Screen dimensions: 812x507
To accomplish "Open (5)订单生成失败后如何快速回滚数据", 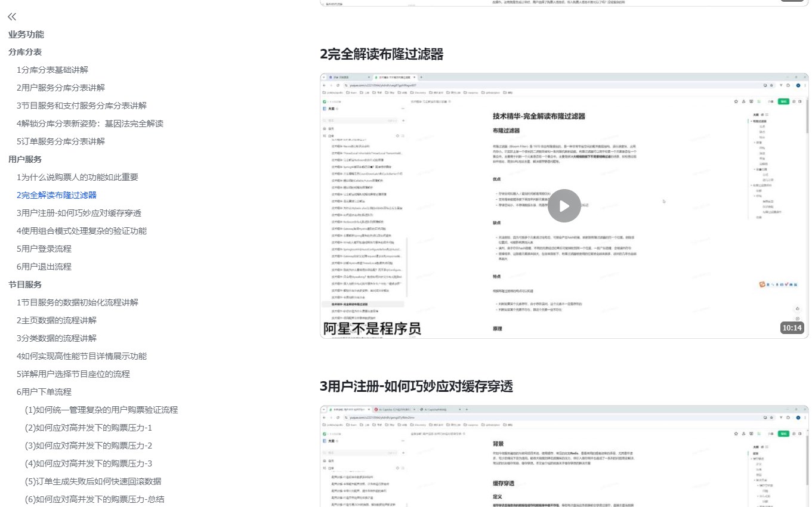I will pos(93,481).
